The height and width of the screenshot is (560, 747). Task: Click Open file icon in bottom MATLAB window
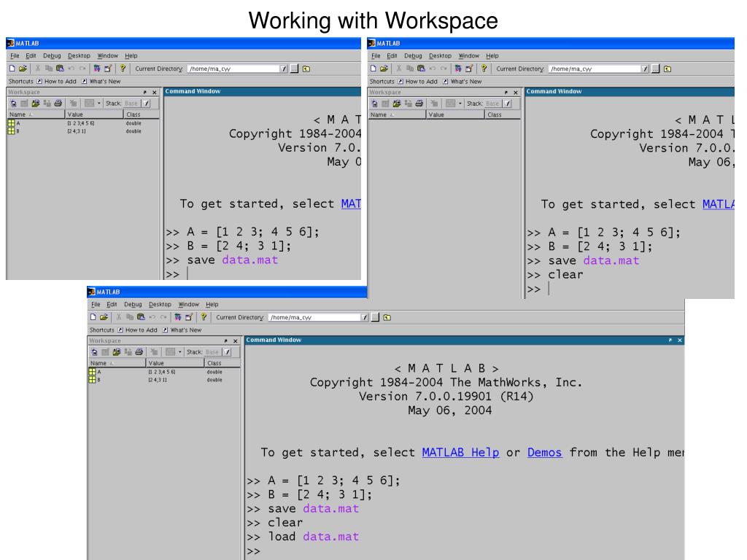pos(104,317)
